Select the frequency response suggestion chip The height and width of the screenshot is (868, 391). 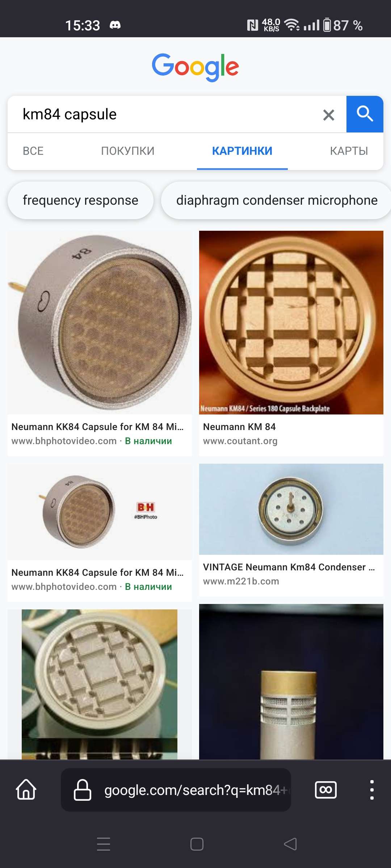(80, 200)
